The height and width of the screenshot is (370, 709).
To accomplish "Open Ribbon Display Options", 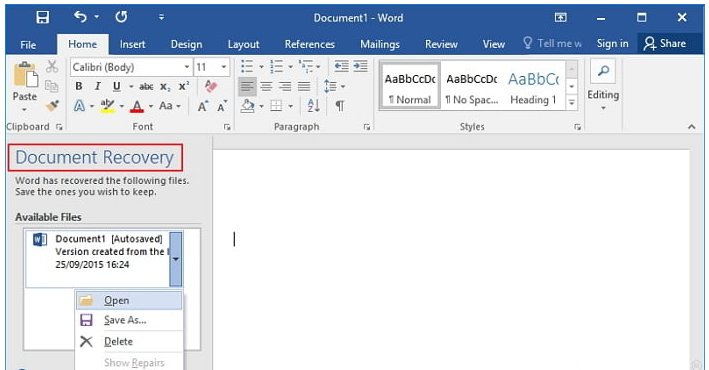I will [560, 18].
